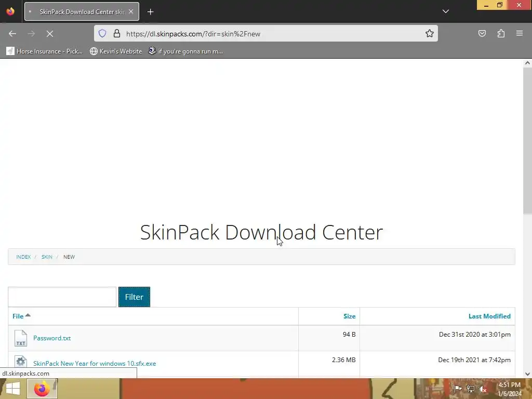Screen dimensions: 532x399
Task: Sort by Last Modified column
Action: click(489, 316)
